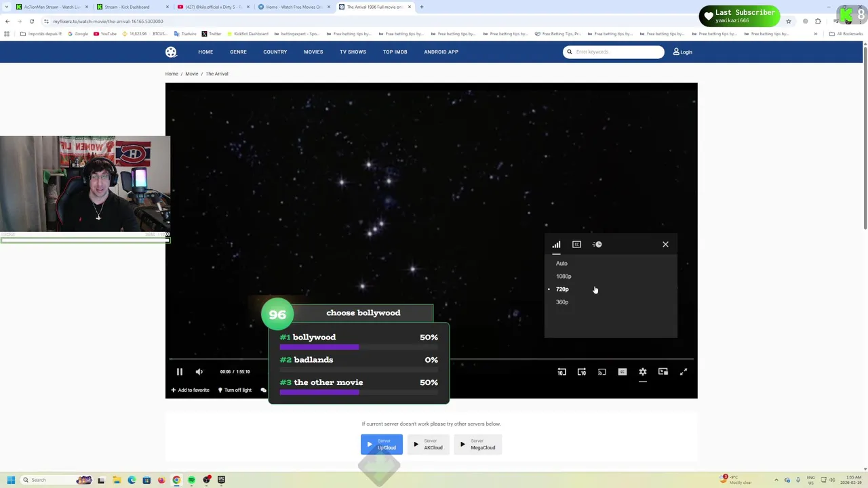Screen dimensions: 868x488
Task: Open the YouTube bookmark
Action: point(105,34)
